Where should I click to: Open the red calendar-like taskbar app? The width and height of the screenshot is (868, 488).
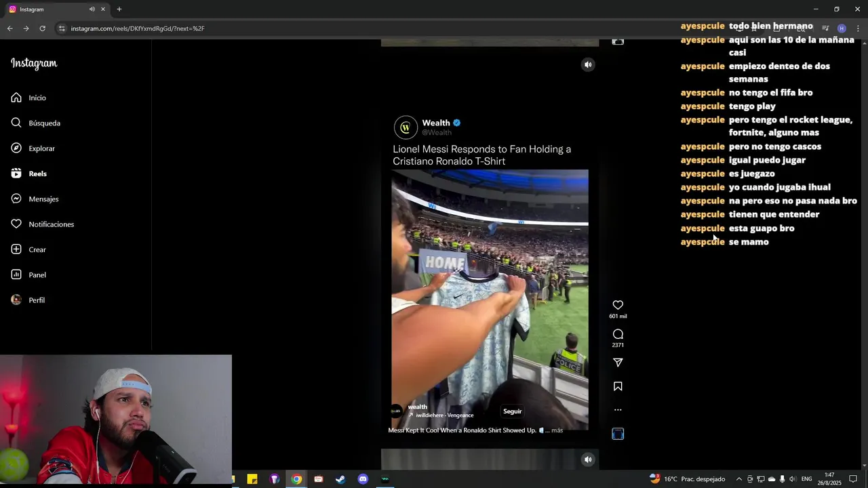point(319,479)
